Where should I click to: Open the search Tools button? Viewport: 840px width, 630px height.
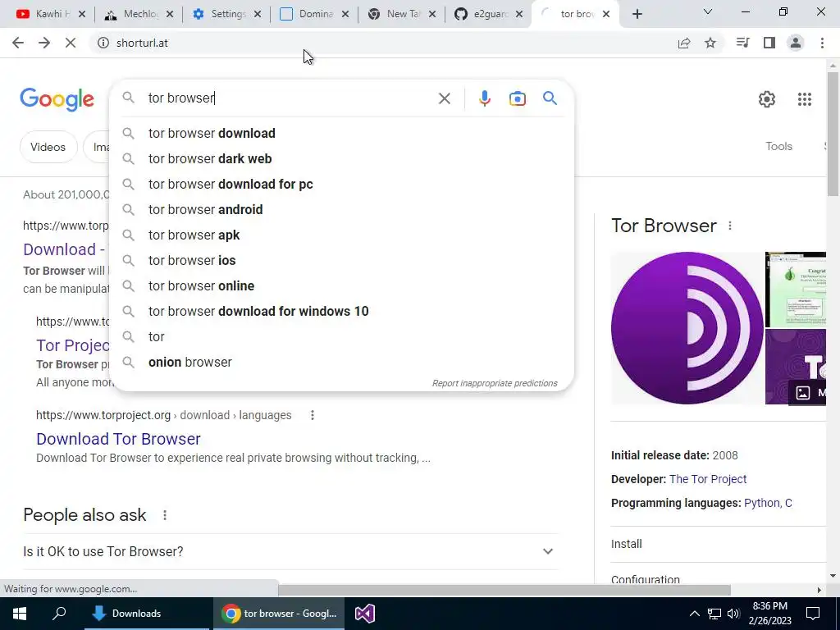pos(778,146)
